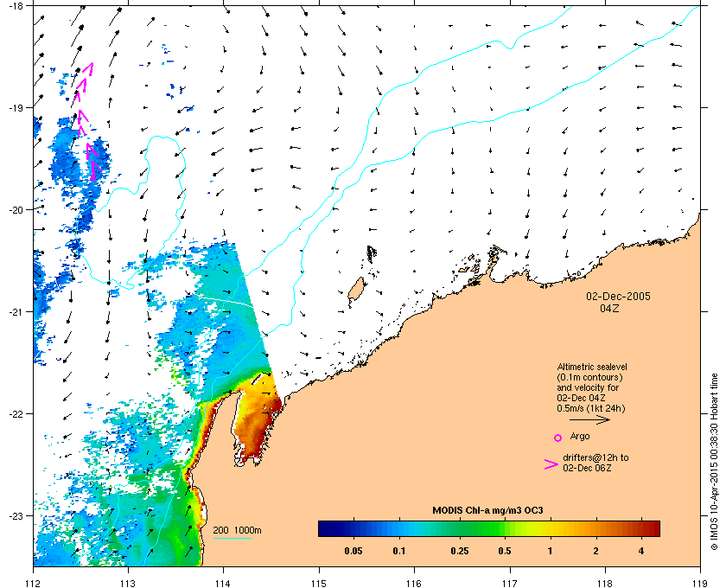Click the latitude axis label -20
Screen dimensions: 726x588
click(x=16, y=210)
